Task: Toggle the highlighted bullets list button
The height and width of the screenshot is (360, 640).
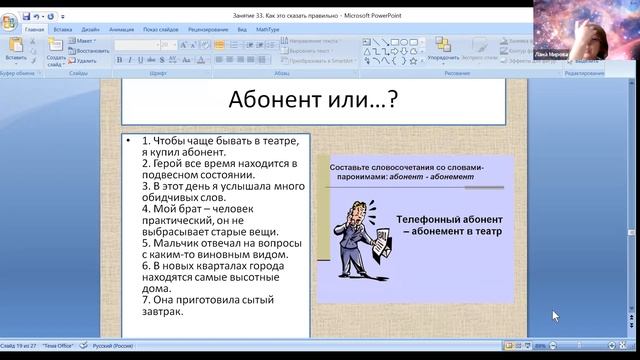Action: [x=219, y=45]
